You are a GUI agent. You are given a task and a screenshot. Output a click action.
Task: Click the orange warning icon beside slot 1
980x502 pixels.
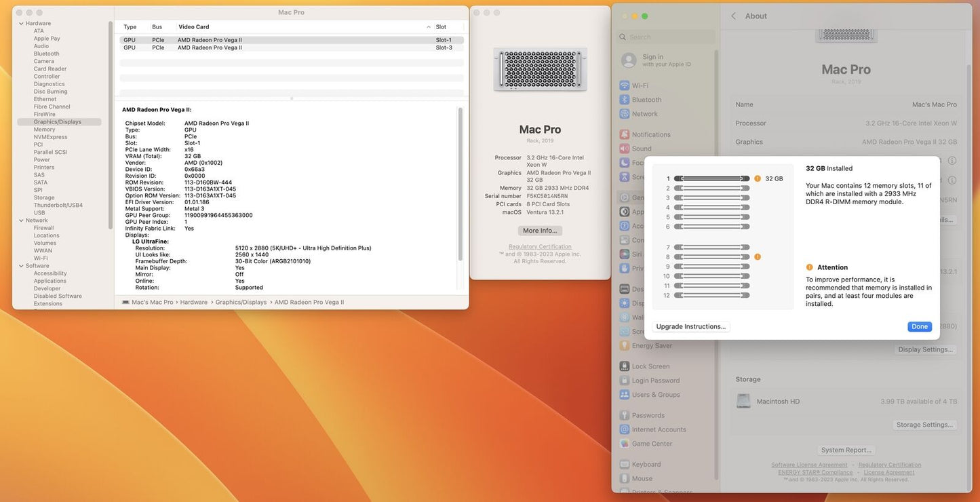[x=758, y=178]
